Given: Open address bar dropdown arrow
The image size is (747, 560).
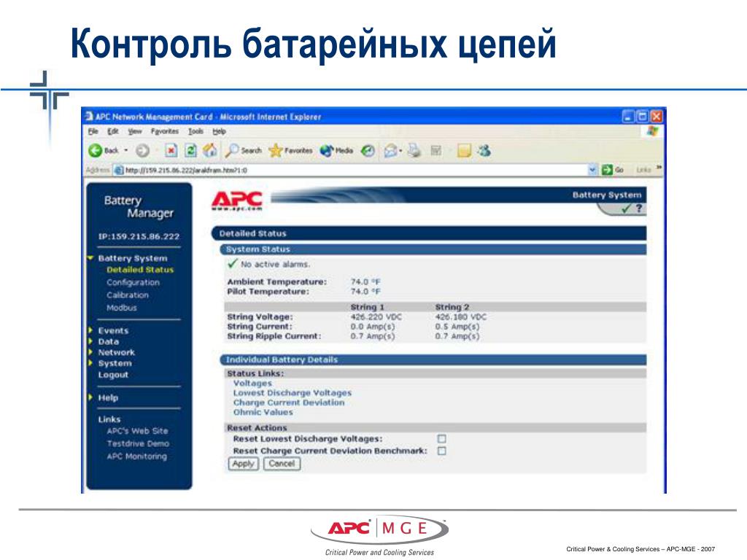Looking at the screenshot, I should click(x=592, y=169).
